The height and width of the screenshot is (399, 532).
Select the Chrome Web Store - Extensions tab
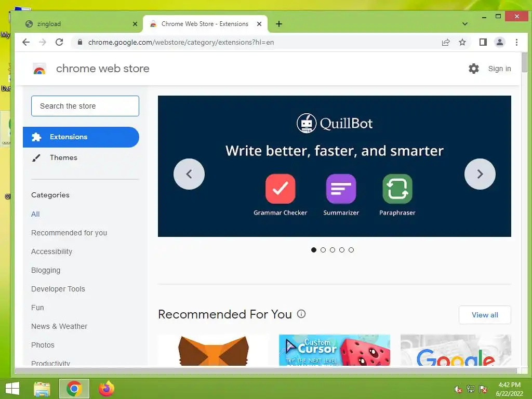[x=205, y=24]
